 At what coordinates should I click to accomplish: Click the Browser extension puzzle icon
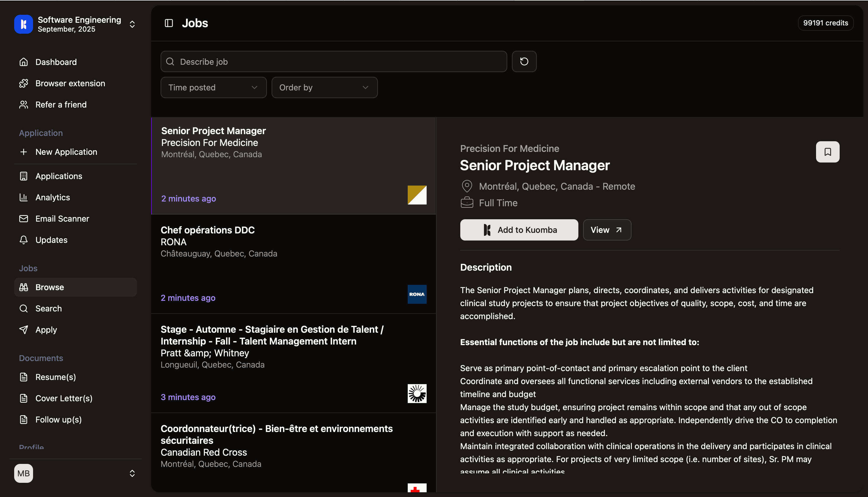[24, 83]
